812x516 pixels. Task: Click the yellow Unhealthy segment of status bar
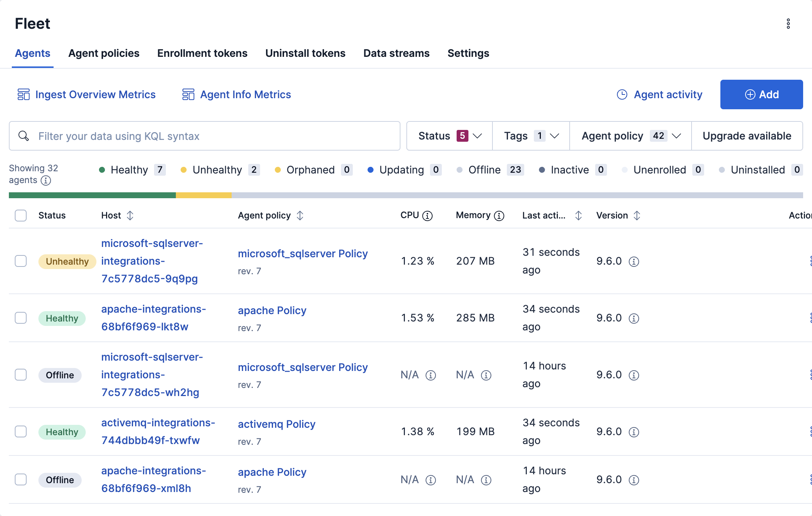click(204, 195)
